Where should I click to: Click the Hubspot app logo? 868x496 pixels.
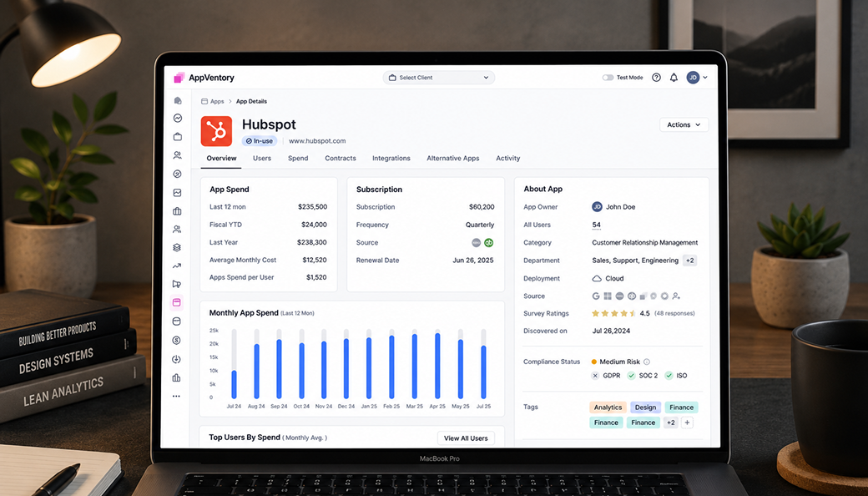(x=216, y=131)
